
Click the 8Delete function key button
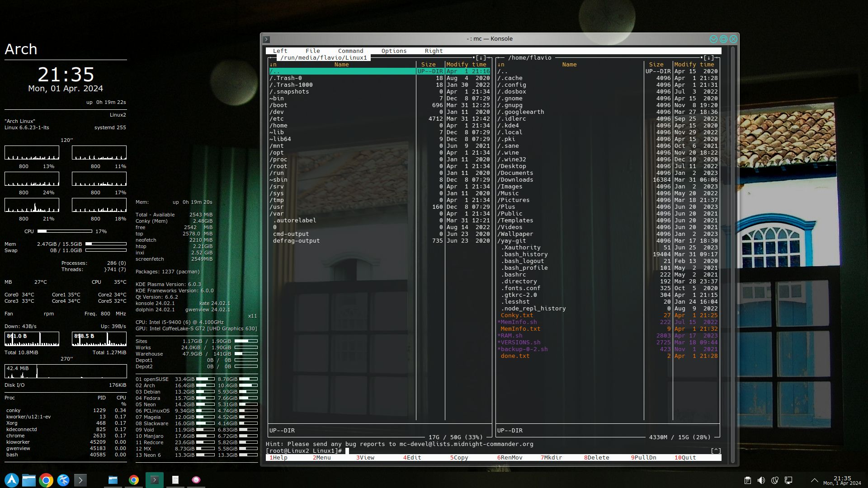tap(597, 458)
